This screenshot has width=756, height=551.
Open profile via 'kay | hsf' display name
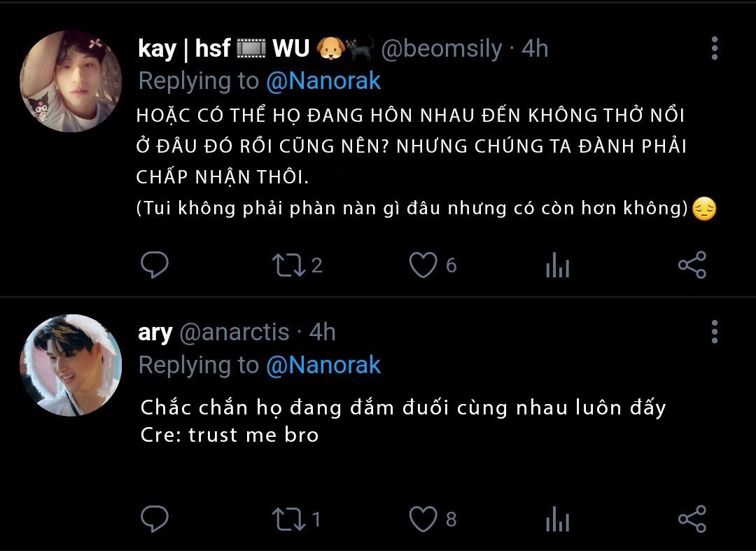(184, 49)
